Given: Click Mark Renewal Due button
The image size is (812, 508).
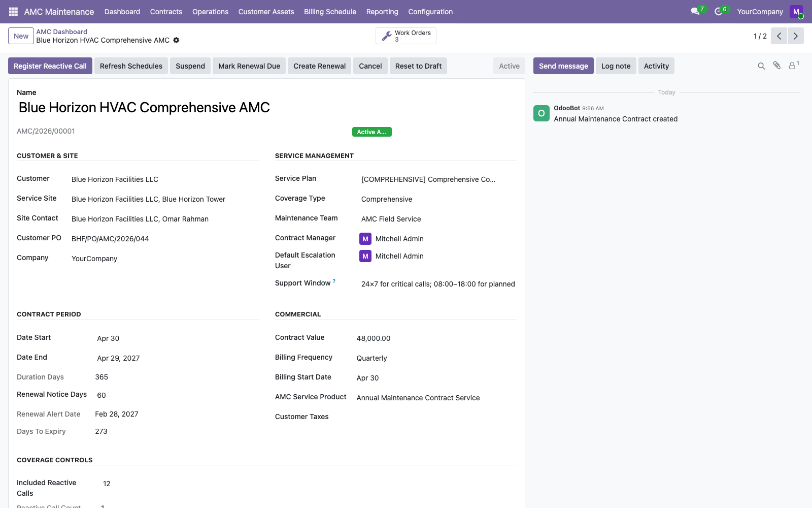Looking at the screenshot, I should click(249, 66).
